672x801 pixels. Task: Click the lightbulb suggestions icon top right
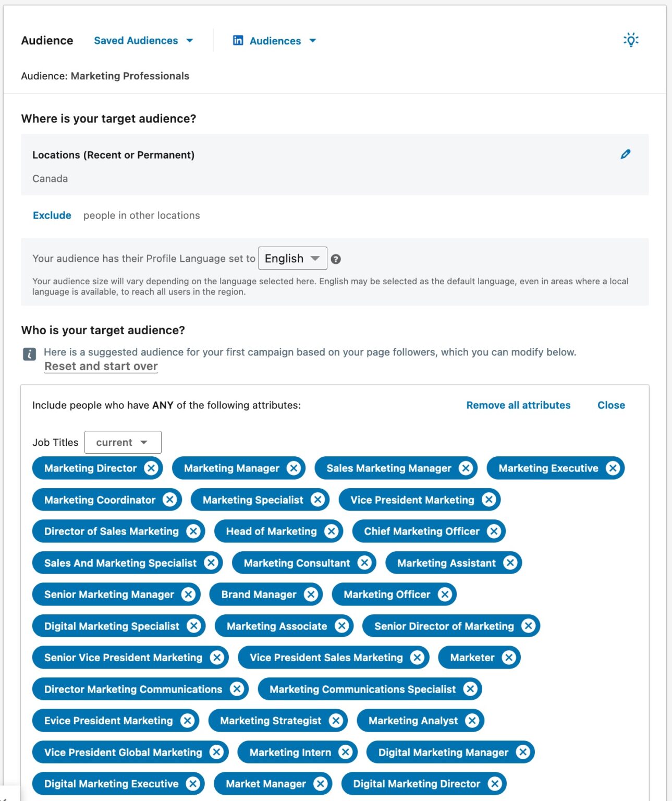click(630, 40)
